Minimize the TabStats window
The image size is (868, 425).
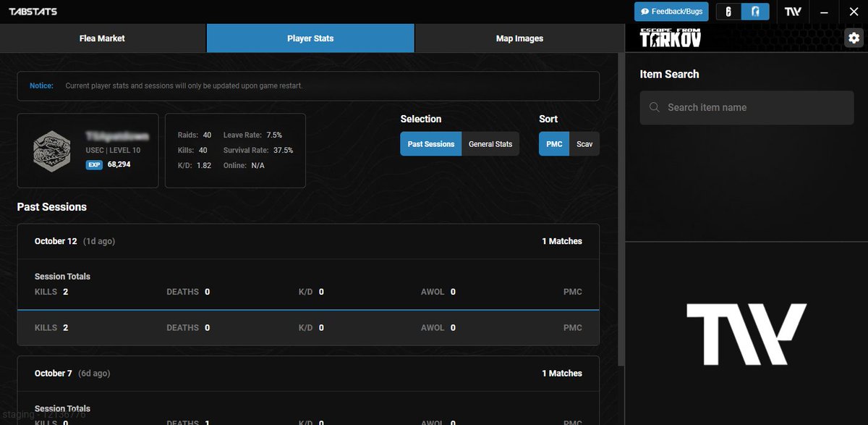click(x=823, y=12)
